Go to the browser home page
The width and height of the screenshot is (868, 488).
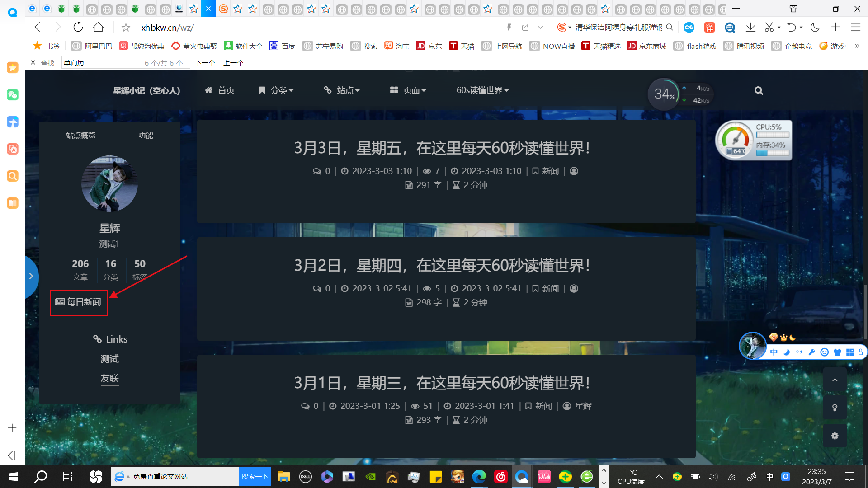pos(98,27)
